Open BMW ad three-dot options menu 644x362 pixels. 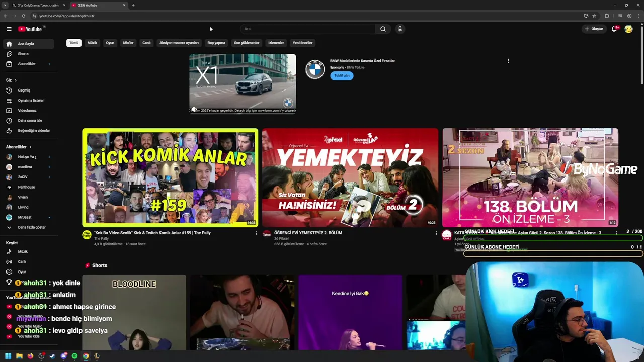(508, 61)
